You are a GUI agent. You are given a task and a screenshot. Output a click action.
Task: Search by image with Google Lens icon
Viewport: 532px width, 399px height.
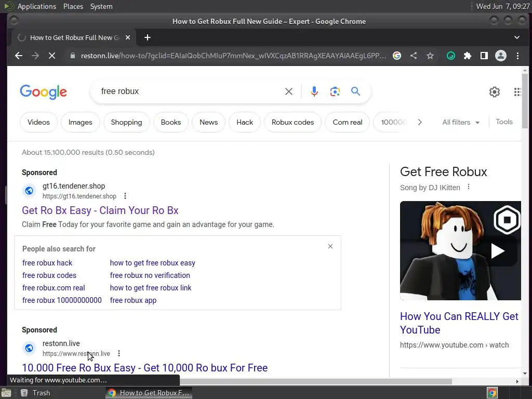(x=335, y=91)
